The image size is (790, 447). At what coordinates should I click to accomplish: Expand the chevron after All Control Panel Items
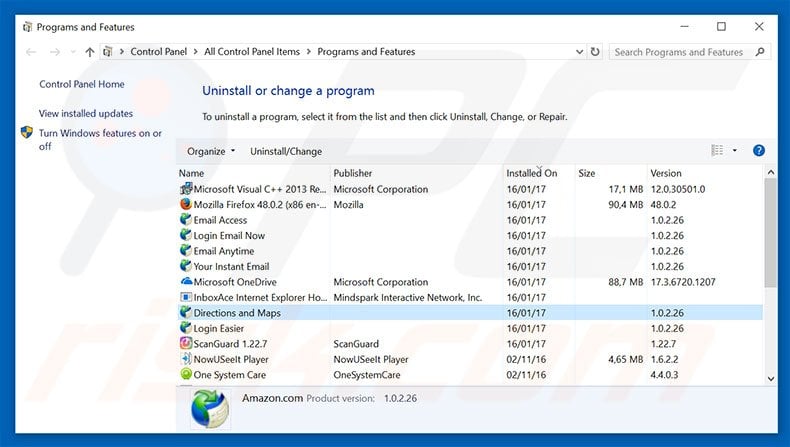[308, 52]
